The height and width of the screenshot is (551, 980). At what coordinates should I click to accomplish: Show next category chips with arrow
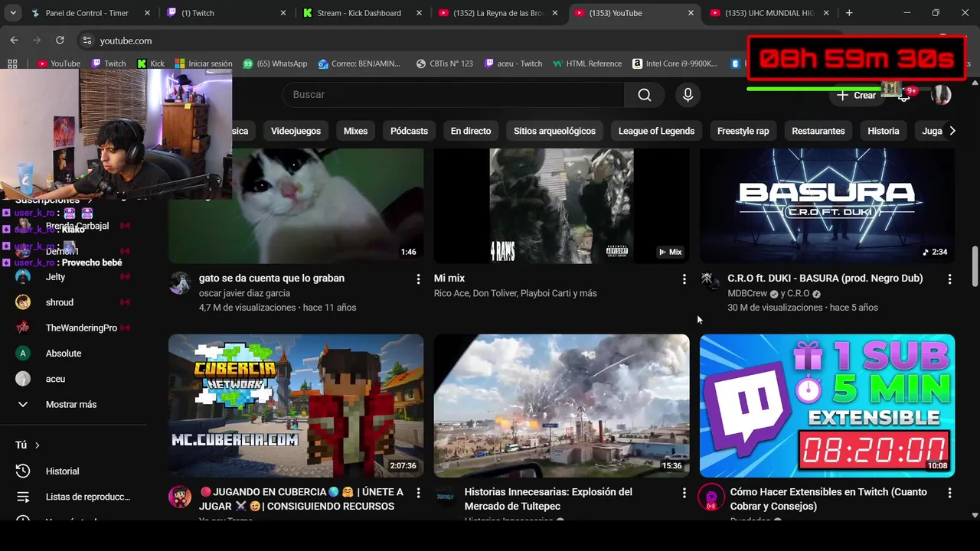tap(952, 131)
